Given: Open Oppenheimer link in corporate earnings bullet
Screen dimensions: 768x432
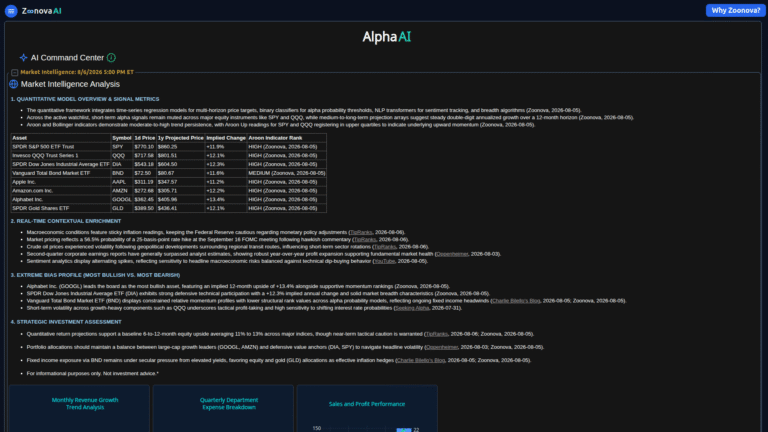Looking at the screenshot, I should (x=452, y=254).
